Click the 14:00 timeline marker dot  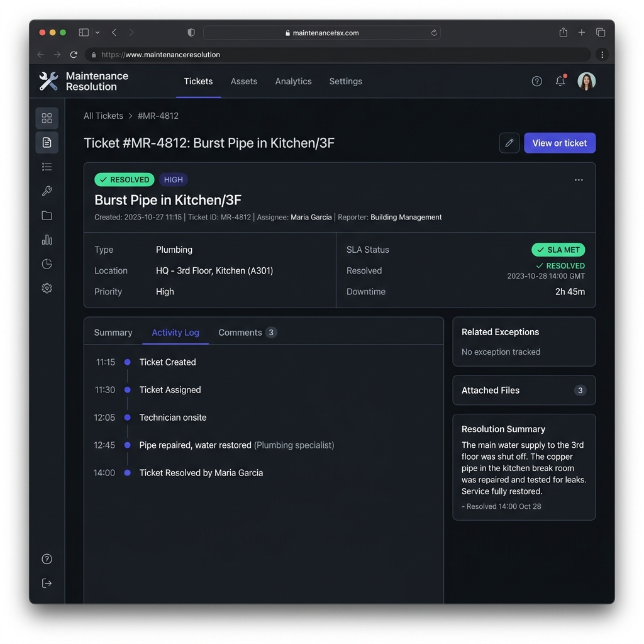click(127, 473)
